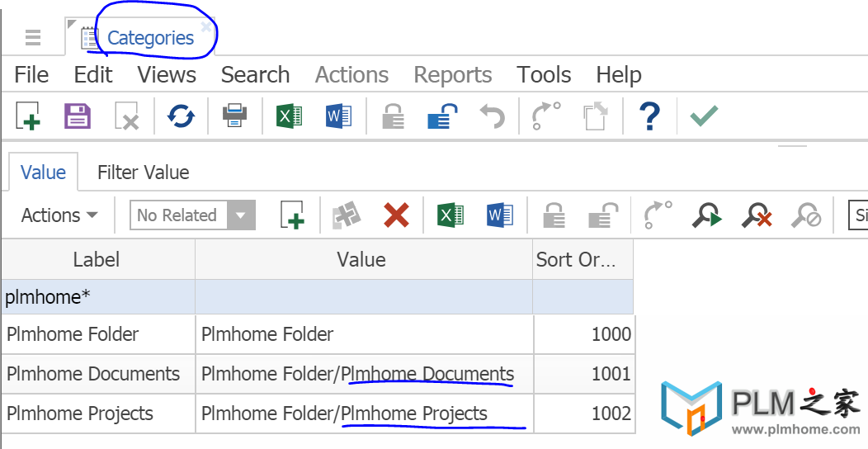Image resolution: width=868 pixels, height=449 pixels.
Task: Delete relationship with the red X icon
Action: pyautogui.click(x=396, y=215)
